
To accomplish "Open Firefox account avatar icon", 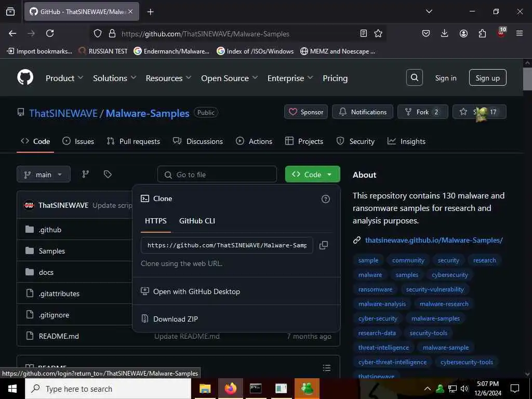I will pos(463,33).
